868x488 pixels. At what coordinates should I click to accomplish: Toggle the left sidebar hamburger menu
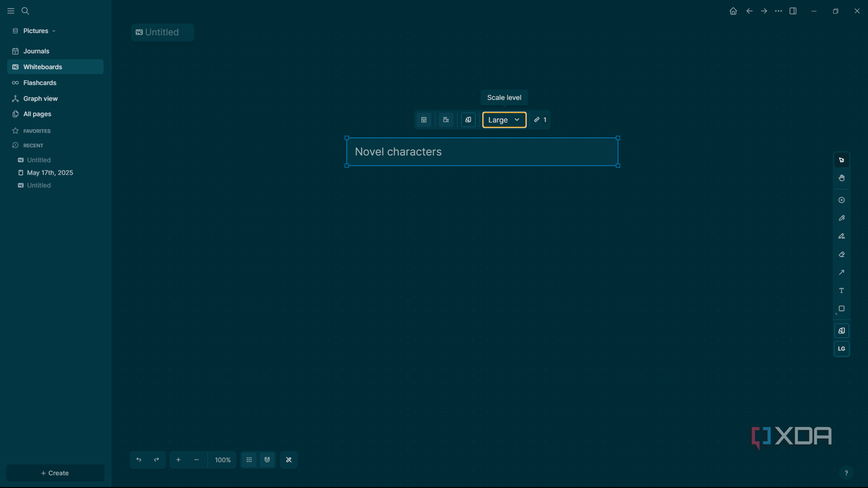pyautogui.click(x=10, y=11)
